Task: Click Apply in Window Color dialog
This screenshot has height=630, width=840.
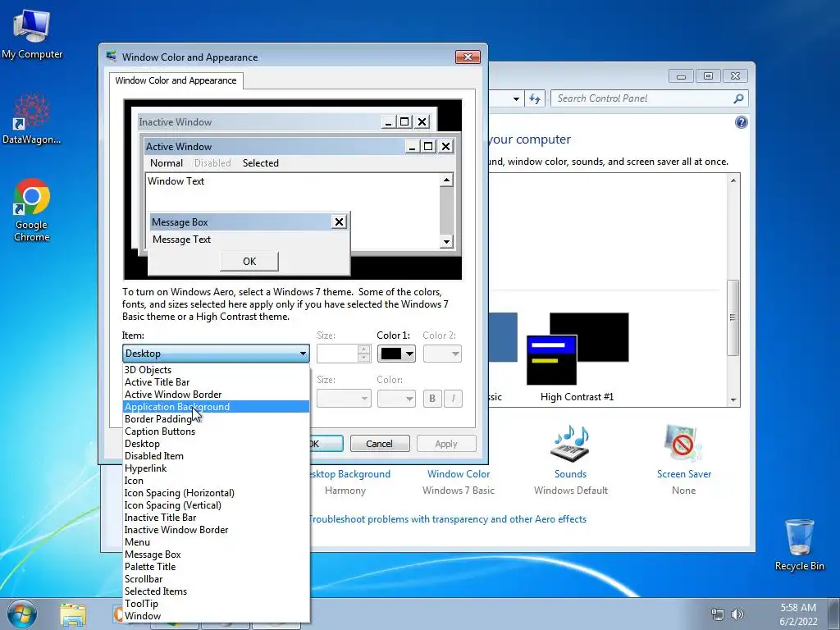Action: point(446,444)
